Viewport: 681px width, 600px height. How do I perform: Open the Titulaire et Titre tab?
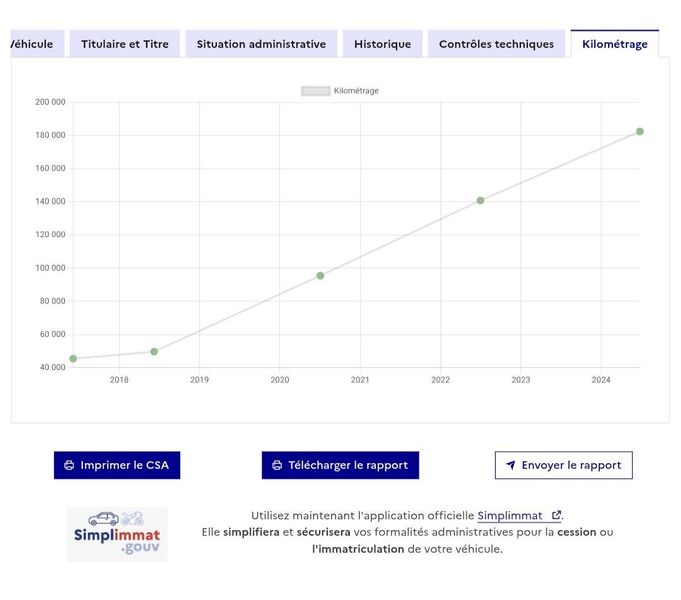125,44
